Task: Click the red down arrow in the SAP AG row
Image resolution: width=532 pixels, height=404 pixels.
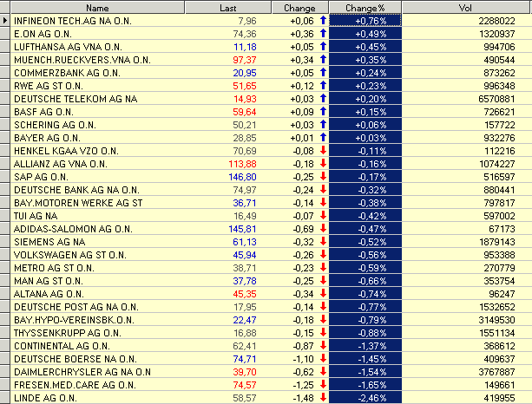Action: [323, 176]
